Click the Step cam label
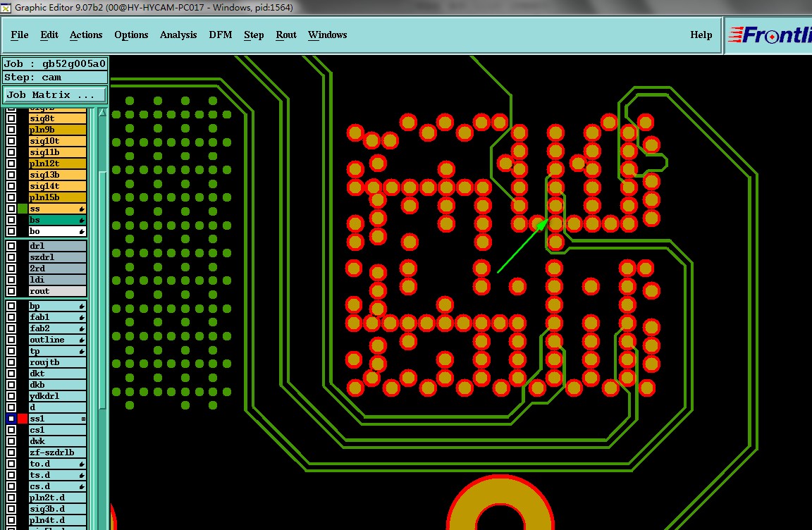This screenshot has height=530, width=812. [55, 77]
